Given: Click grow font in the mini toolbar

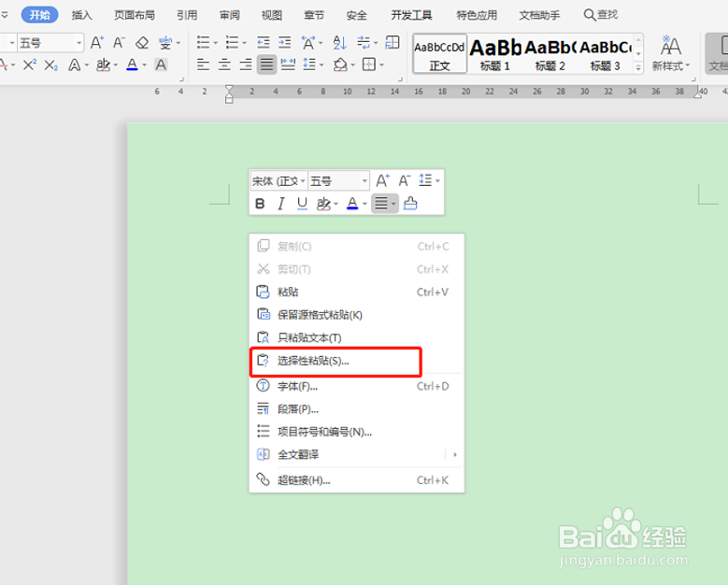Looking at the screenshot, I should pos(382,180).
